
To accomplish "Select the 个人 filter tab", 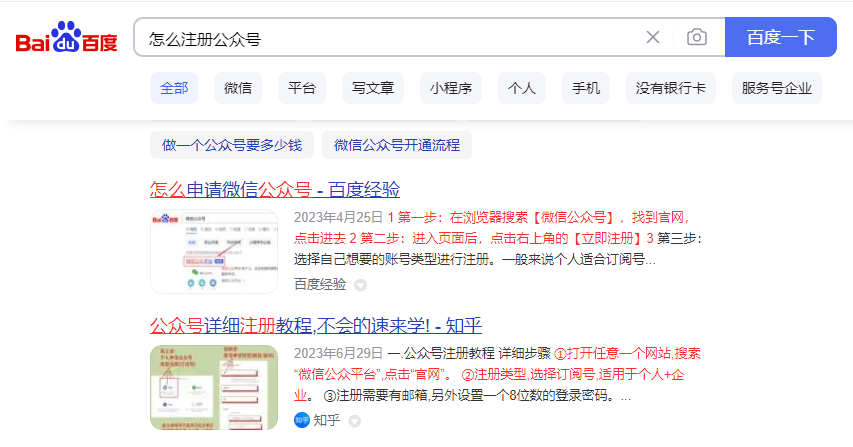I will click(522, 88).
